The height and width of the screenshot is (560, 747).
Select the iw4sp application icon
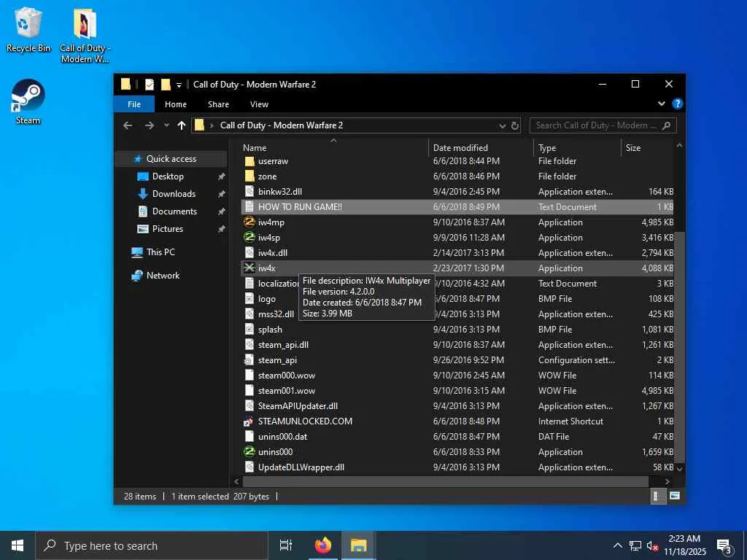tap(249, 237)
